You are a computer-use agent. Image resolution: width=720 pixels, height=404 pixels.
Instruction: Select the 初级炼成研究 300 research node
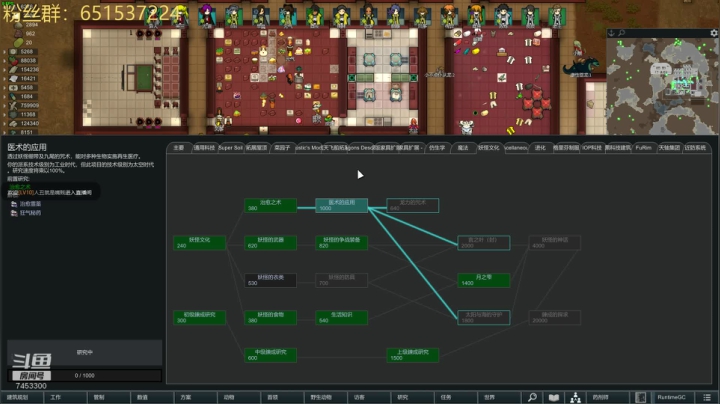click(x=199, y=318)
